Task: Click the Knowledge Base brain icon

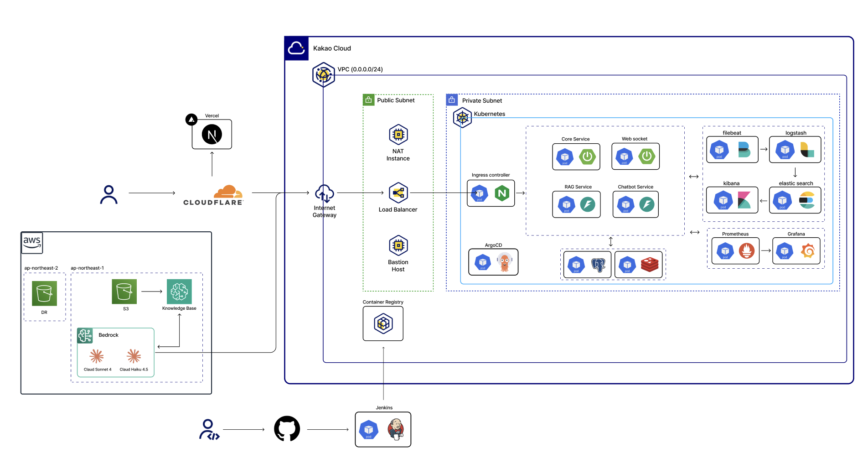Action: [x=179, y=292]
